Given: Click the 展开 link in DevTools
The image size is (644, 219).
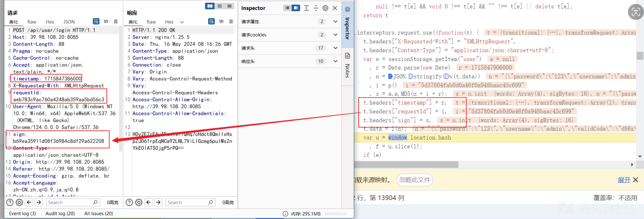Looking at the screenshot, I should point(624,180).
